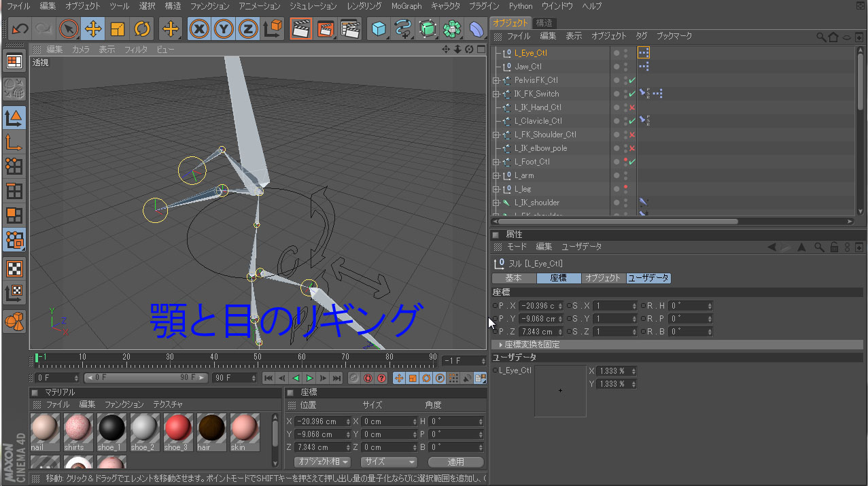
Task: Click the Undo arrow icon
Action: pyautogui.click(x=20, y=29)
